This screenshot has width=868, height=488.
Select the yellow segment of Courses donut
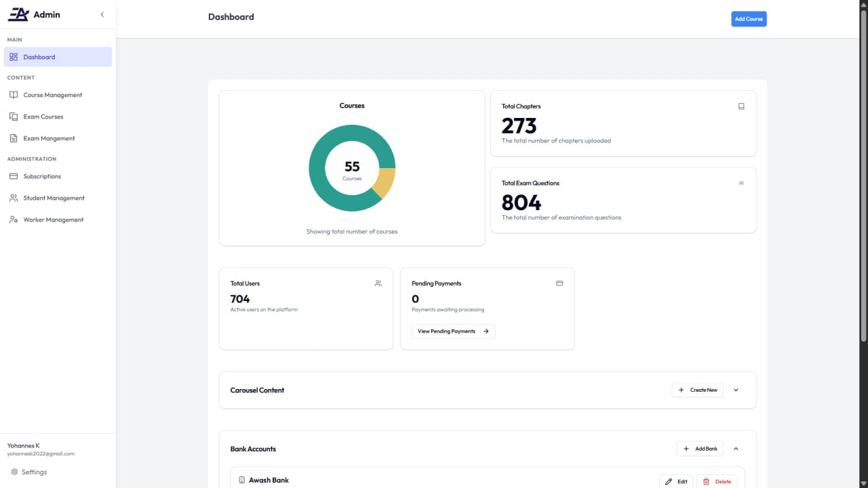(384, 182)
